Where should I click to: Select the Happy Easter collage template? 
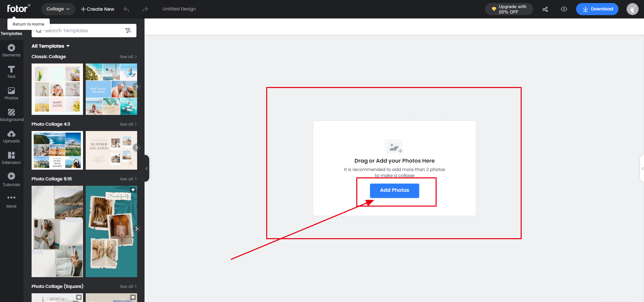[57, 89]
